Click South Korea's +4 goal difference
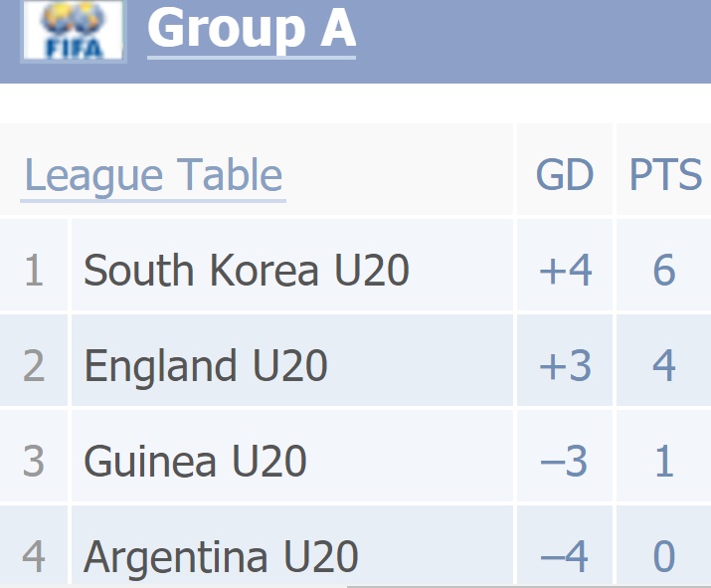711x588 pixels. click(x=566, y=271)
